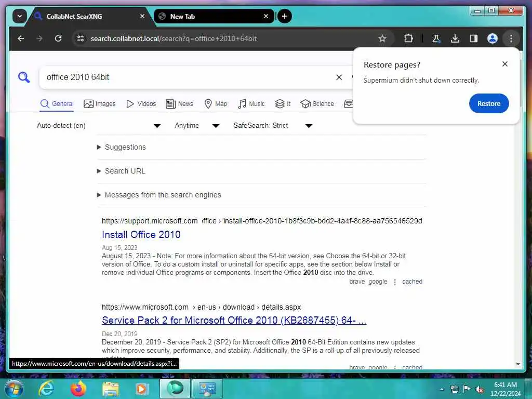Open the tab search dropdown arrow
The width and height of the screenshot is (532, 399).
[x=20, y=16]
